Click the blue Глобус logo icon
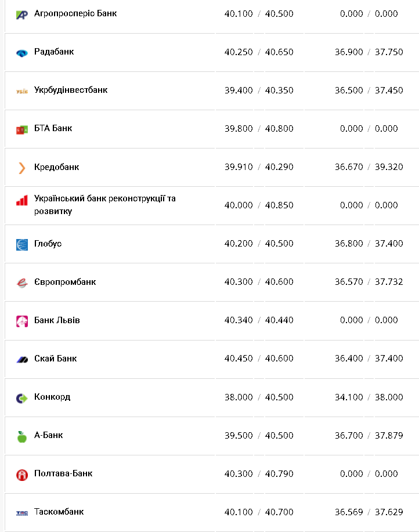This screenshot has height=532, width=419. (x=22, y=244)
